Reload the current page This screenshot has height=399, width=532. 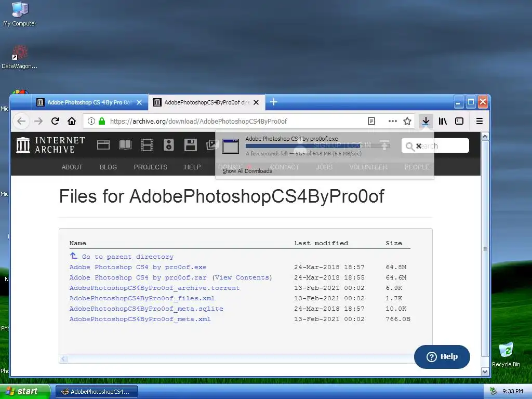tap(55, 121)
